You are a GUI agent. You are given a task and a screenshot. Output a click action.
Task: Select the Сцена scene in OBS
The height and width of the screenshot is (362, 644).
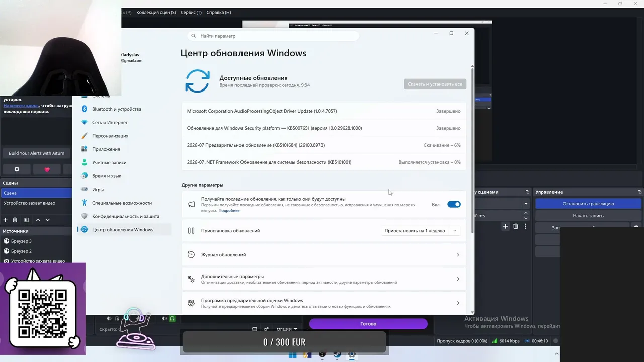click(36, 193)
